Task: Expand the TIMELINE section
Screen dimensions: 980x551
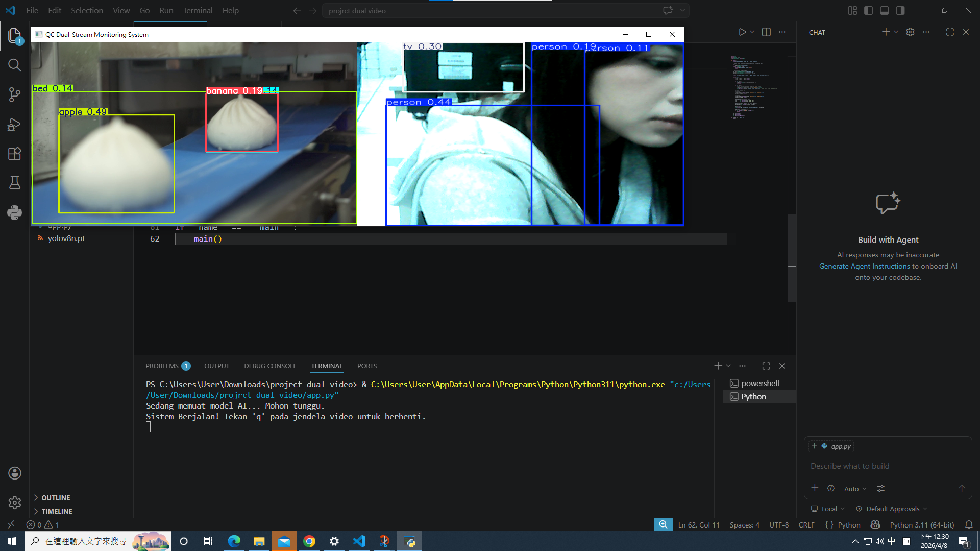Action: (57, 511)
